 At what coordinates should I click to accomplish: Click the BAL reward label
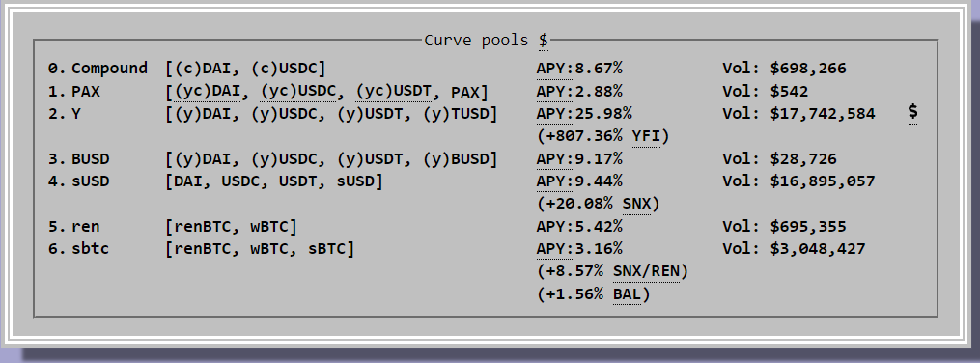tap(627, 294)
